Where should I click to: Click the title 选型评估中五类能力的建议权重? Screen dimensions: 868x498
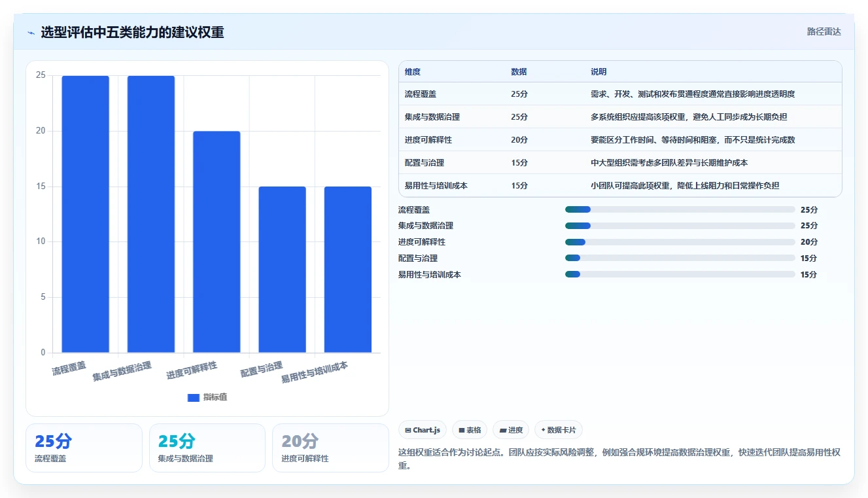pos(132,32)
